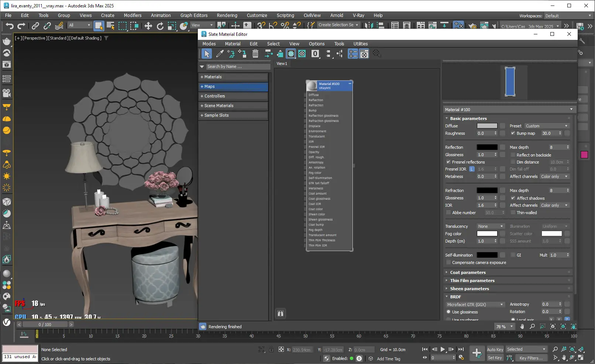Select the Select and Move tool
The image size is (595, 364).
click(148, 25)
